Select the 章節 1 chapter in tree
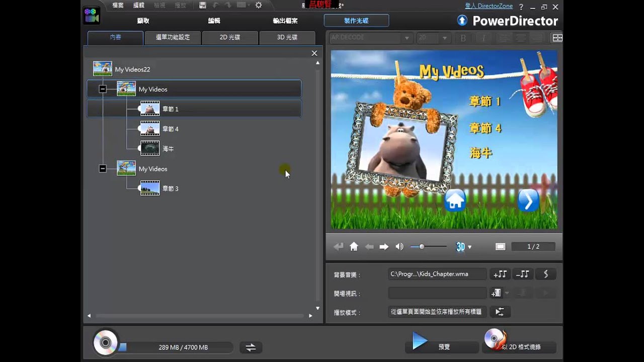The width and height of the screenshot is (644, 362). tap(194, 109)
